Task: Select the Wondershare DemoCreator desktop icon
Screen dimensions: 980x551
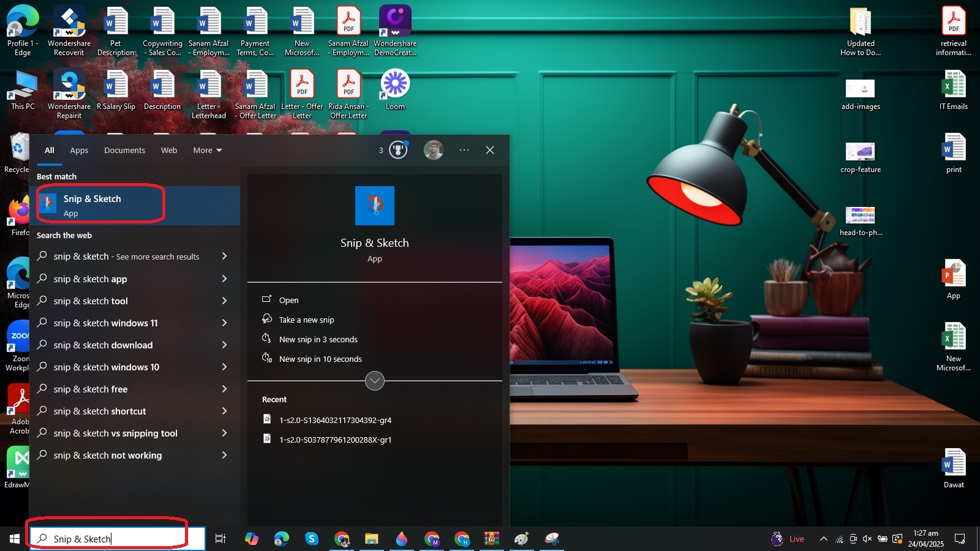Action: coord(395,31)
